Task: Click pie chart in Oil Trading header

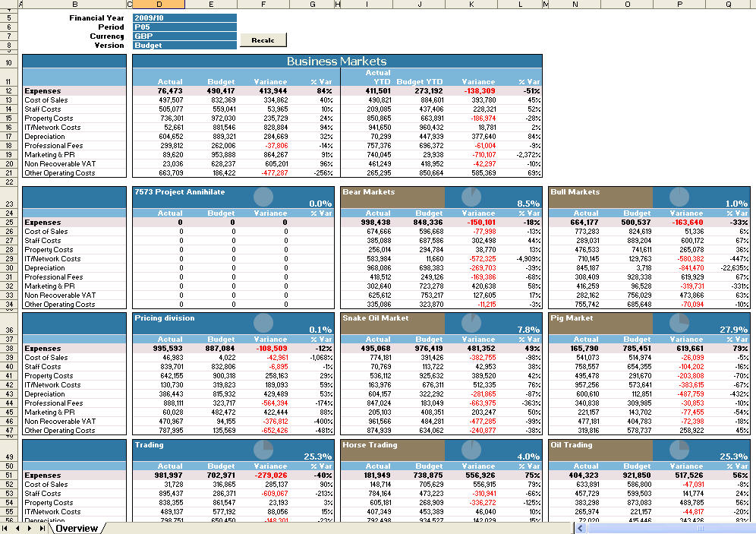Action: tap(679, 450)
